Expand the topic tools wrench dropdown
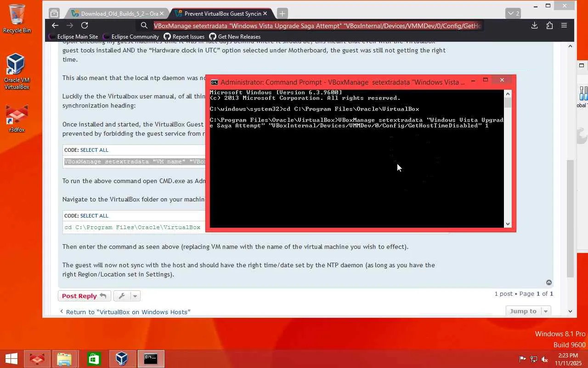This screenshot has height=368, width=588. (127, 296)
